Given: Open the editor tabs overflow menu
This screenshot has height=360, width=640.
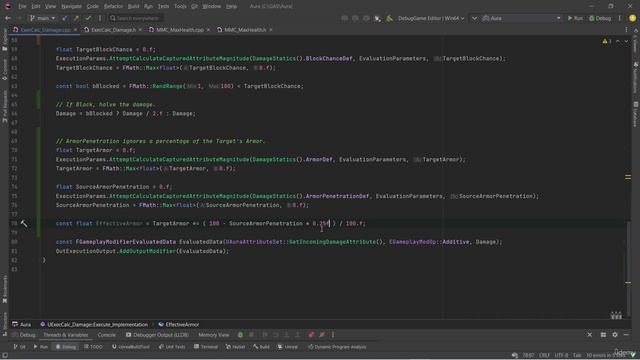Looking at the screenshot, I should (626, 30).
